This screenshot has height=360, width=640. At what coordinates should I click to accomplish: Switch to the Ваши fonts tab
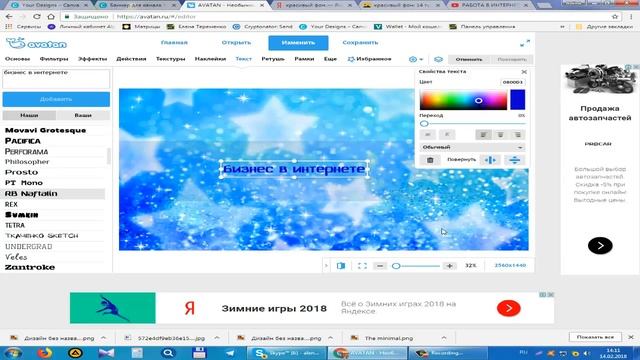(x=83, y=116)
